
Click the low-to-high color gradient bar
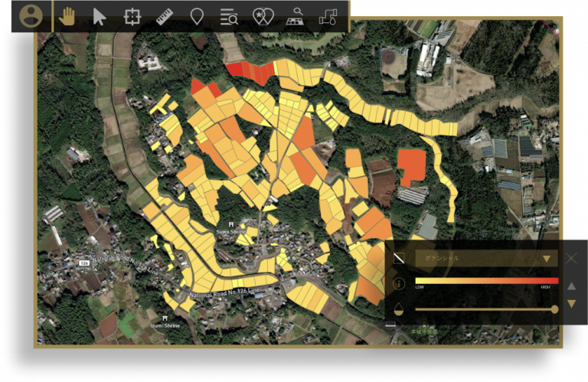(x=487, y=281)
